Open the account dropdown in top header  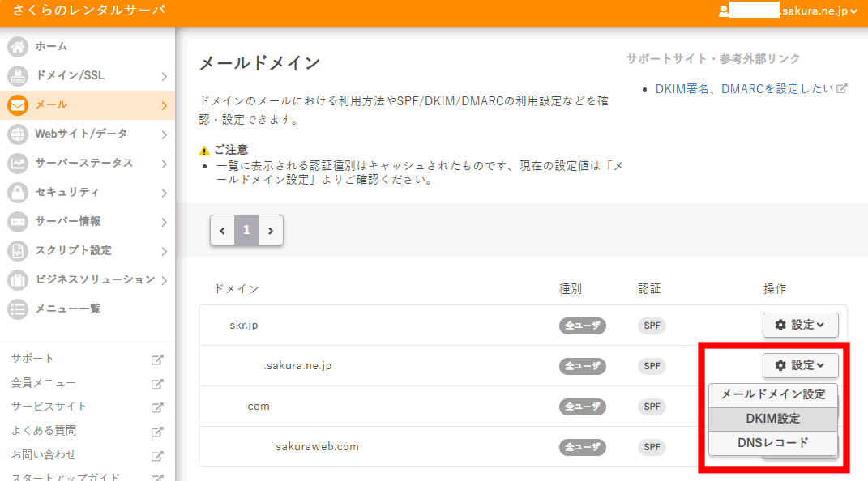click(788, 11)
